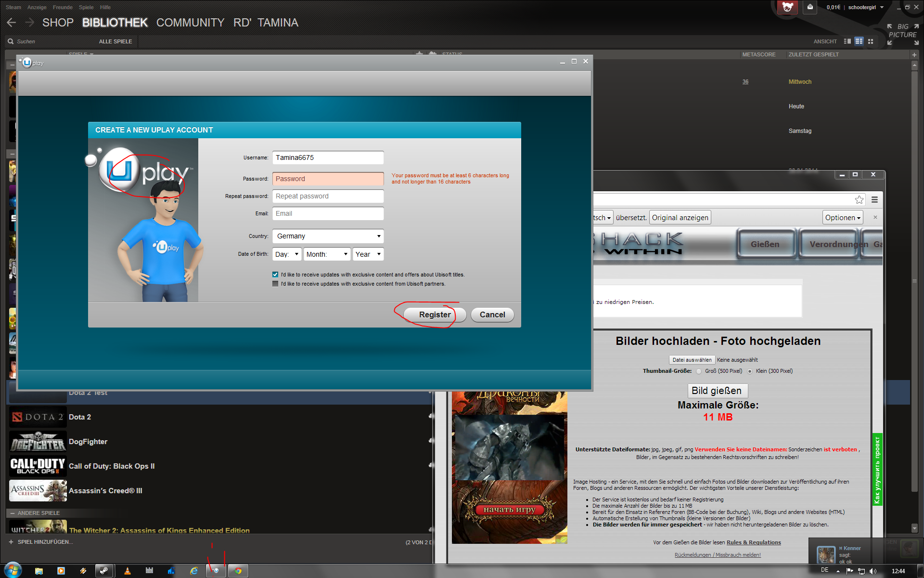
Task: Open the Spiele menu
Action: (x=86, y=7)
